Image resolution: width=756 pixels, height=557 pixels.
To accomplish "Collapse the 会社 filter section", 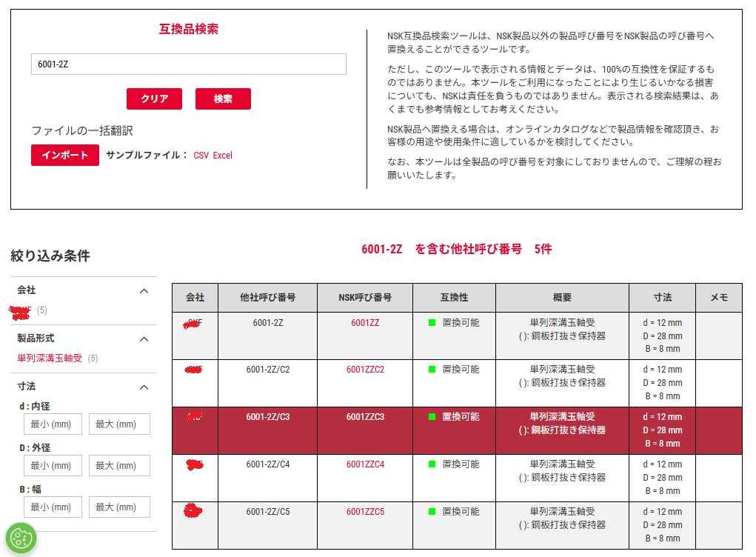I will coord(144,290).
